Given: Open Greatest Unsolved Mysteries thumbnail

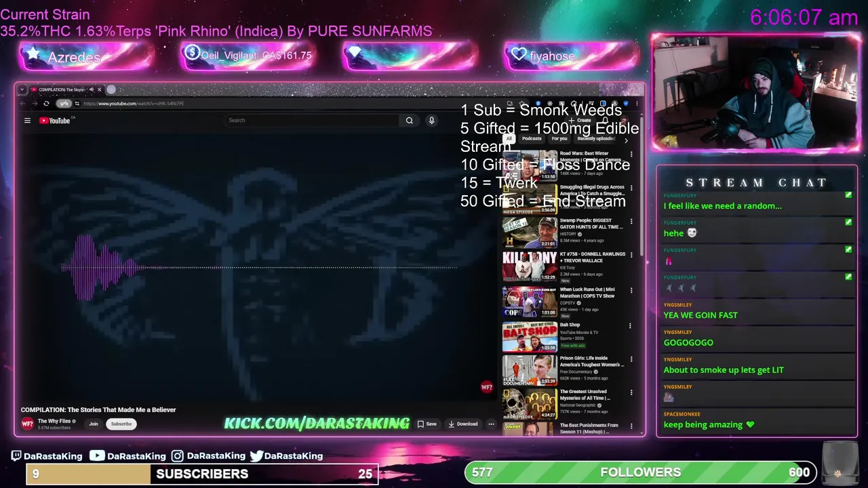Looking at the screenshot, I should 530,403.
